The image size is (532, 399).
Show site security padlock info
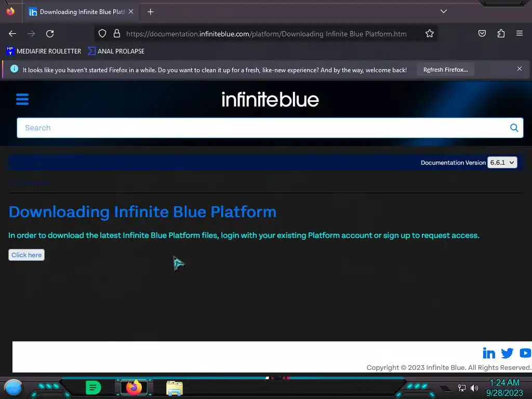(x=117, y=34)
